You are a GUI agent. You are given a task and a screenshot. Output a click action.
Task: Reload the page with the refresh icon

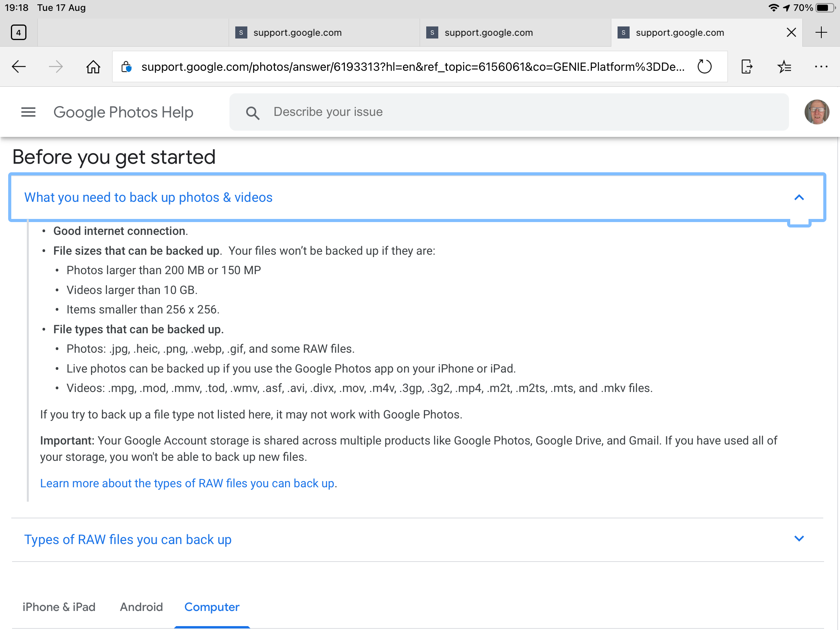(704, 67)
